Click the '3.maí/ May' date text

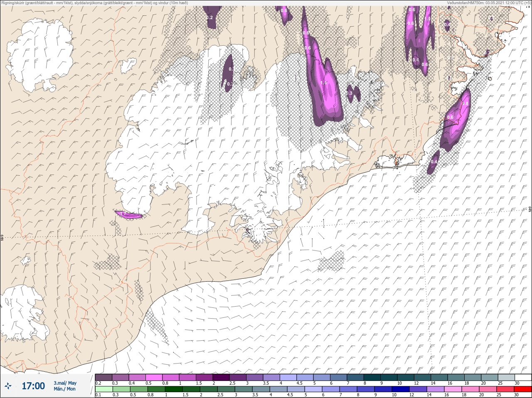[65, 383]
